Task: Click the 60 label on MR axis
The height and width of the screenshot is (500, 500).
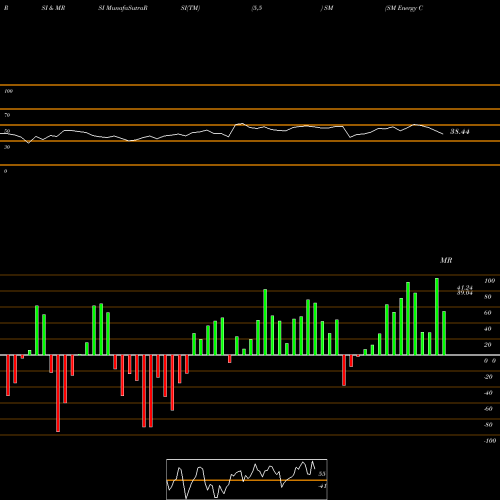Action: (487, 313)
